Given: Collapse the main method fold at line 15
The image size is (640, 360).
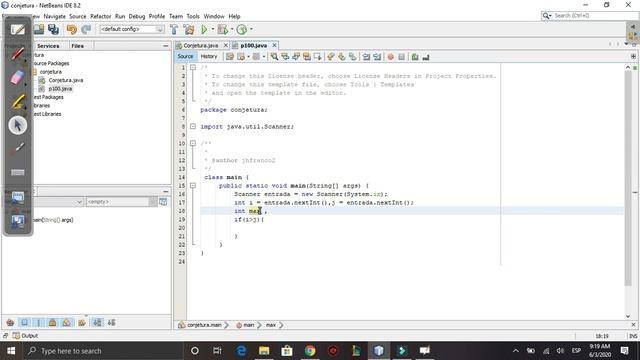Looking at the screenshot, I should 193,185.
